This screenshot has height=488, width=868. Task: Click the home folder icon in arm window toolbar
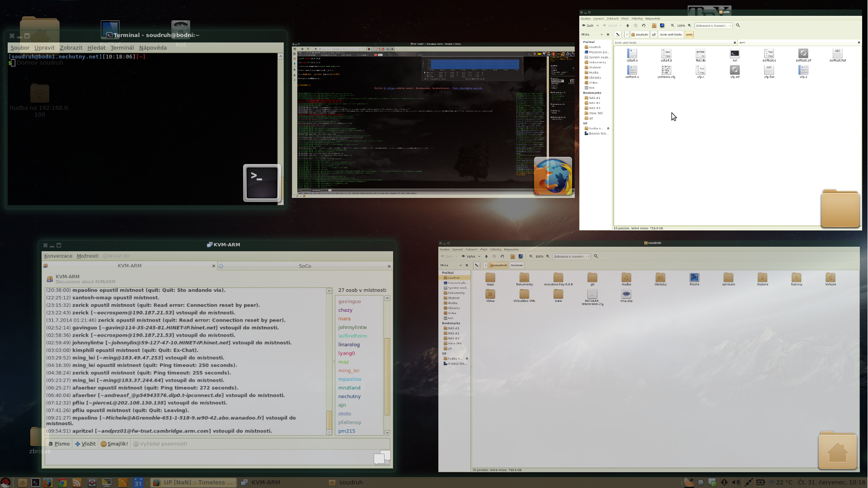tap(654, 25)
